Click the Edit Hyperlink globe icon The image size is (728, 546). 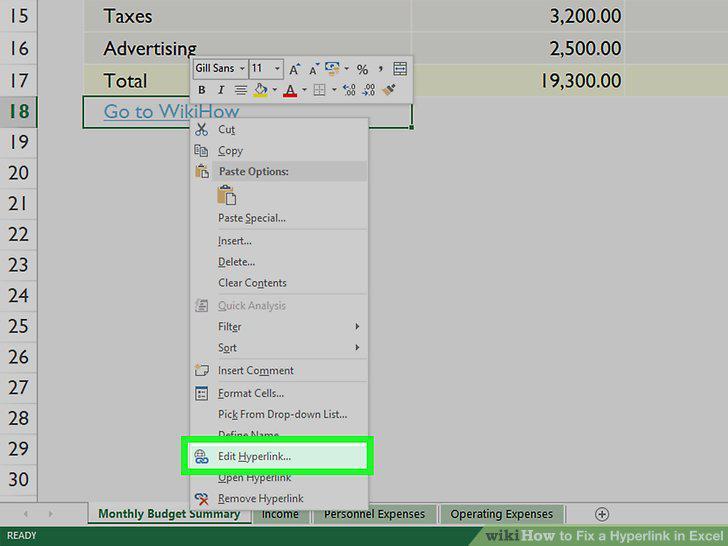pos(202,456)
